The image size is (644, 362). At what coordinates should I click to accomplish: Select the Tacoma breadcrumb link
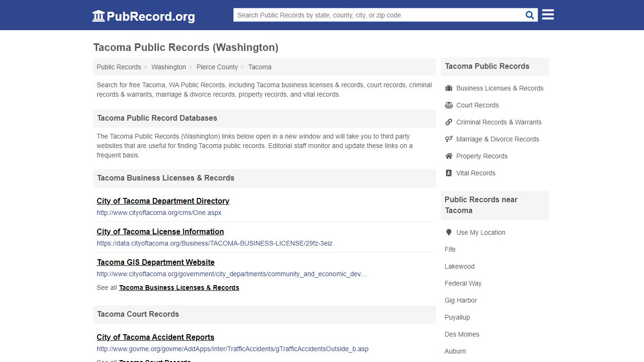pyautogui.click(x=260, y=67)
